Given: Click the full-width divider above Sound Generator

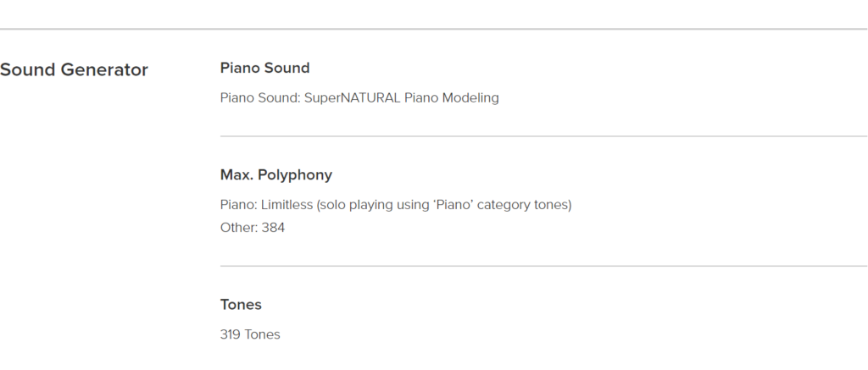Looking at the screenshot, I should pyautogui.click(x=434, y=29).
